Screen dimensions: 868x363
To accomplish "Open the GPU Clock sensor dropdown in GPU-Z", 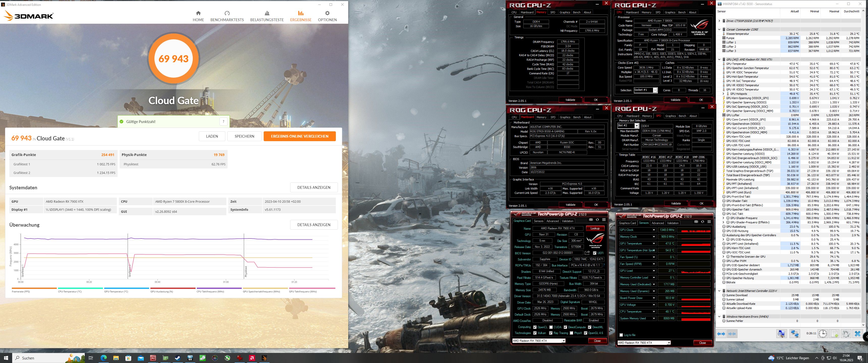I will tap(654, 230).
